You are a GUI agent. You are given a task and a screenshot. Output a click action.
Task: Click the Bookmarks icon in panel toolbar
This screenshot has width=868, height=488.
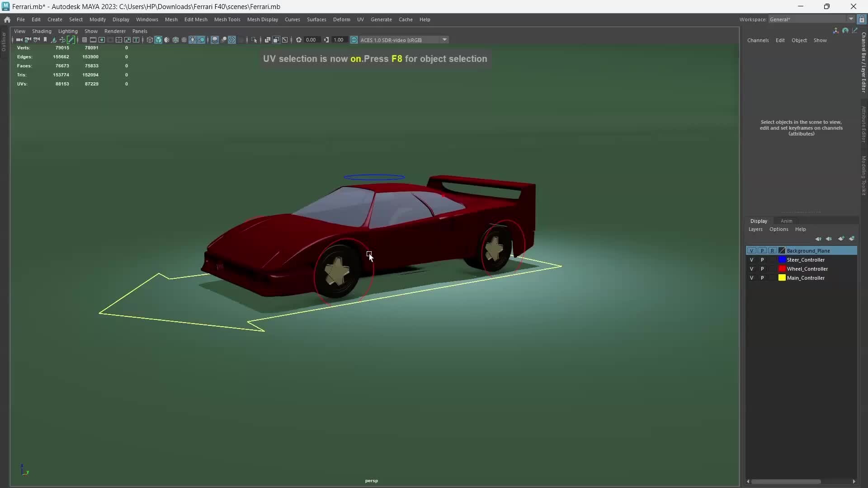(x=45, y=40)
